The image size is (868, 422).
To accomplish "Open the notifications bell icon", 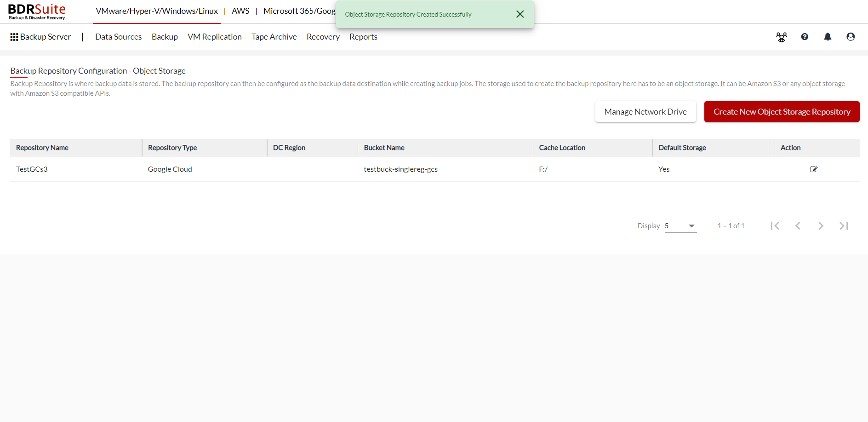I will point(828,37).
